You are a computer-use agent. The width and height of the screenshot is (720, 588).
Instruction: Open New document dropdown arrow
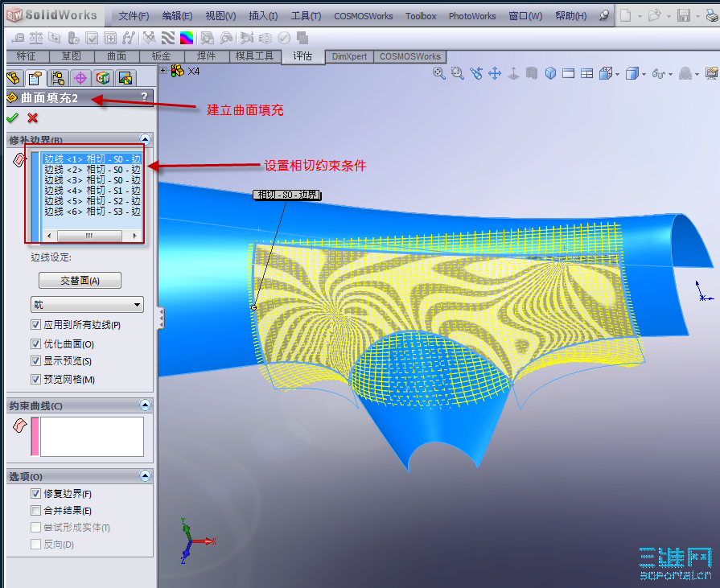point(640,16)
